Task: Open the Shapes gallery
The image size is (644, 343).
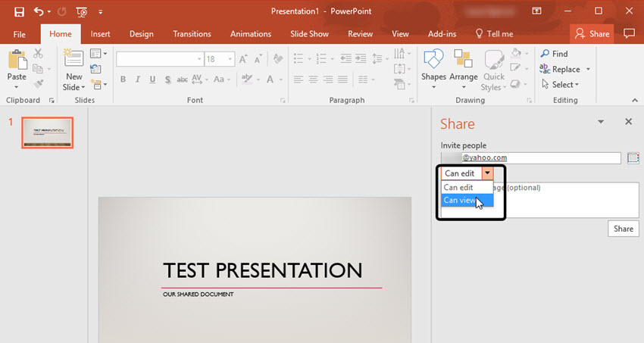Action: (433, 69)
